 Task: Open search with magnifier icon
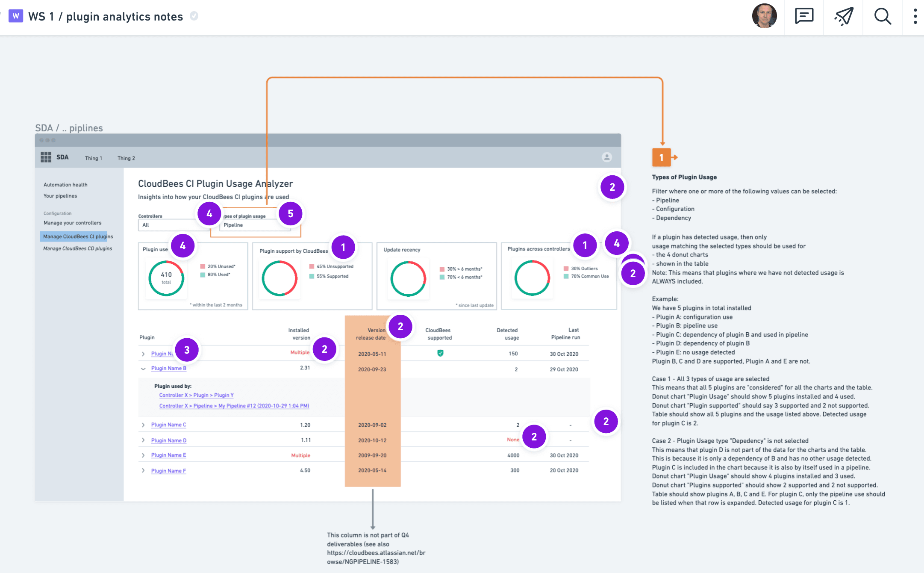pos(883,16)
